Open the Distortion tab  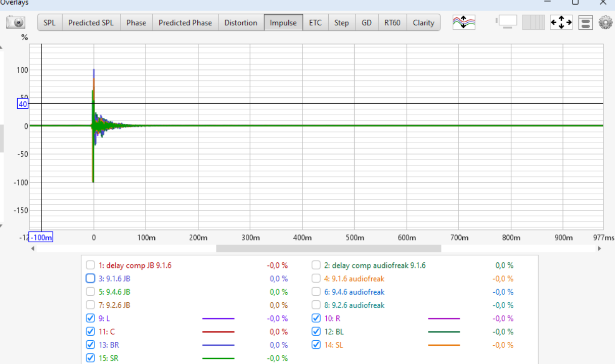(241, 23)
